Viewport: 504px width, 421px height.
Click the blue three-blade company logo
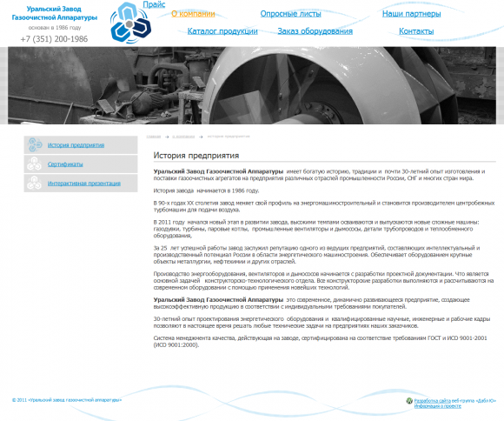tap(130, 23)
